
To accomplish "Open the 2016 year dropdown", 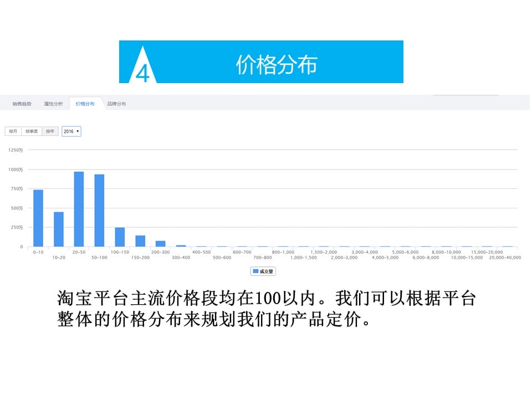I will (71, 131).
